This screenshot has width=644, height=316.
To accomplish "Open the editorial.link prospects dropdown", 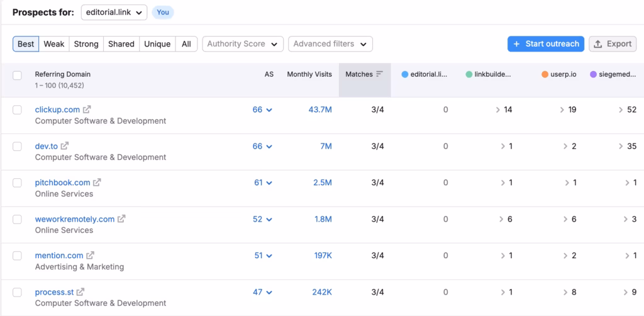I will 114,13.
